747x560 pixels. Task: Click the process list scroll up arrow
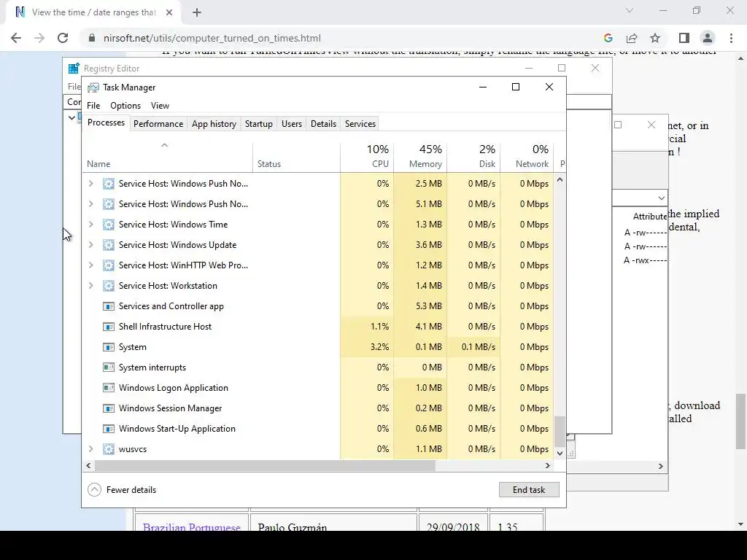[x=560, y=180]
